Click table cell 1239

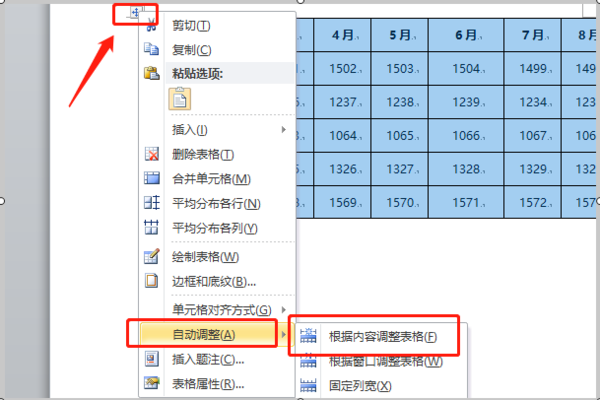tap(466, 102)
